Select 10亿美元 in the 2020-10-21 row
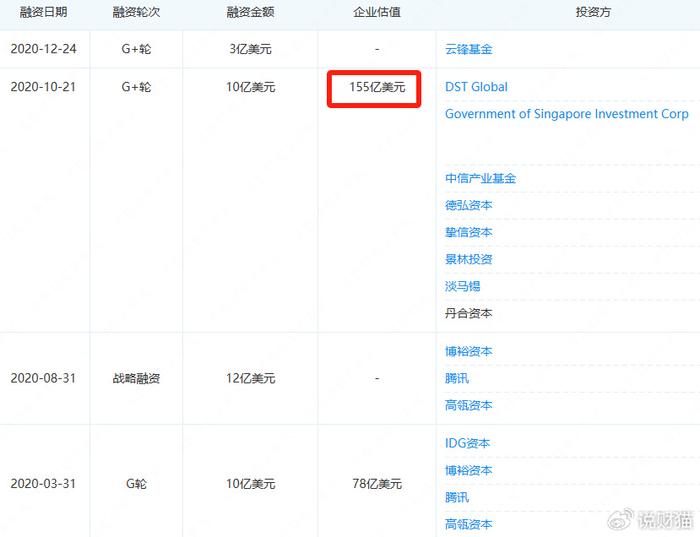This screenshot has width=700, height=537. [x=250, y=87]
